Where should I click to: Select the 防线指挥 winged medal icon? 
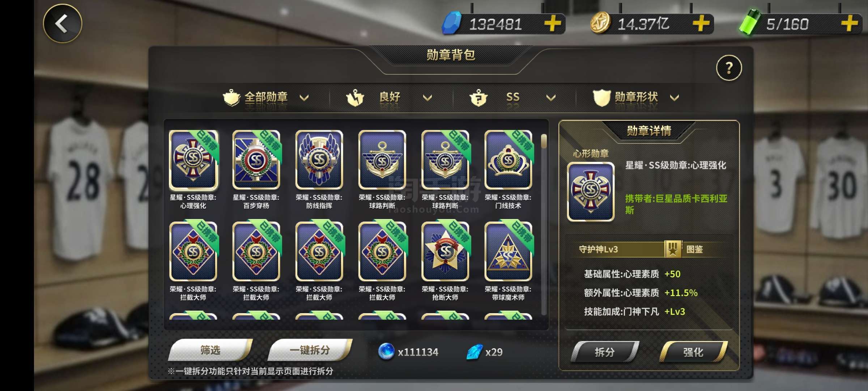pyautogui.click(x=319, y=160)
